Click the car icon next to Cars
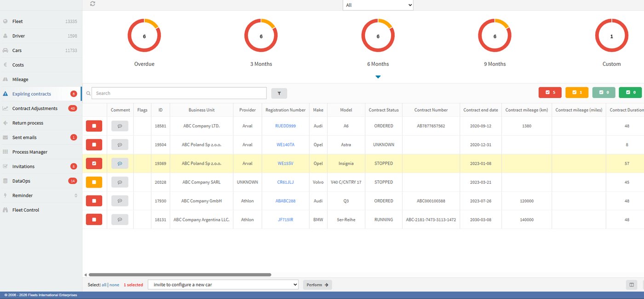 [x=5, y=50]
